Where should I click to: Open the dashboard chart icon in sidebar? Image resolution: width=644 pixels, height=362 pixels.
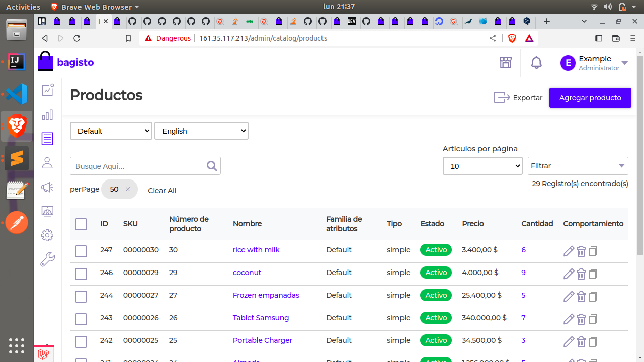click(47, 90)
